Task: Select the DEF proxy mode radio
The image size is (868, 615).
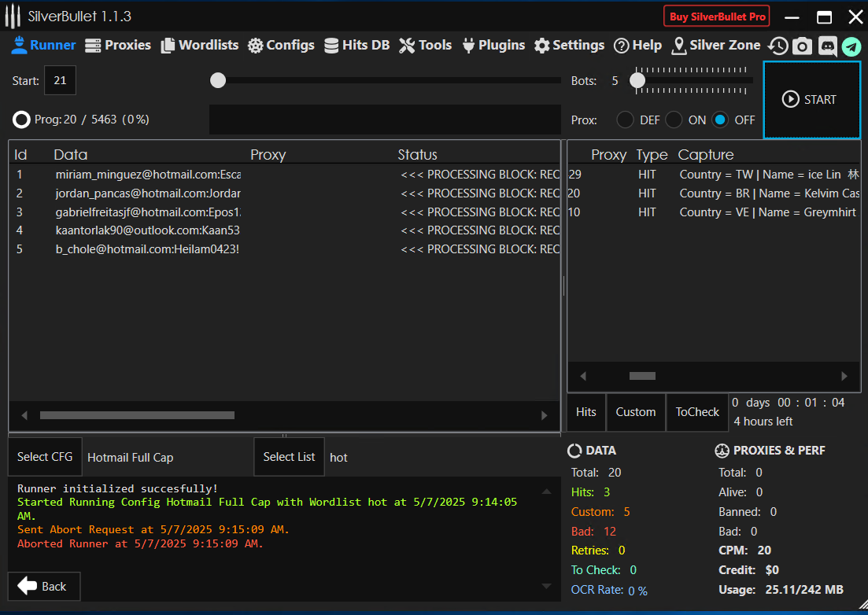Action: [625, 120]
